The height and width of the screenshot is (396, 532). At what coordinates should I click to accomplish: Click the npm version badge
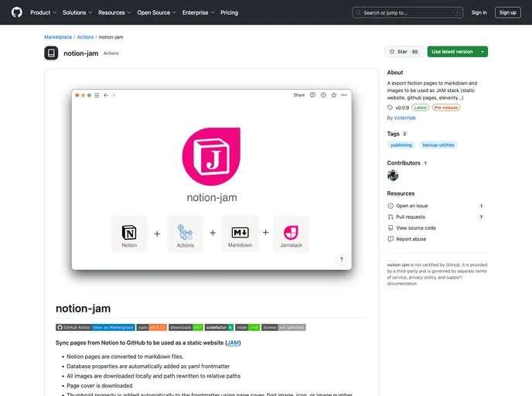pos(152,327)
